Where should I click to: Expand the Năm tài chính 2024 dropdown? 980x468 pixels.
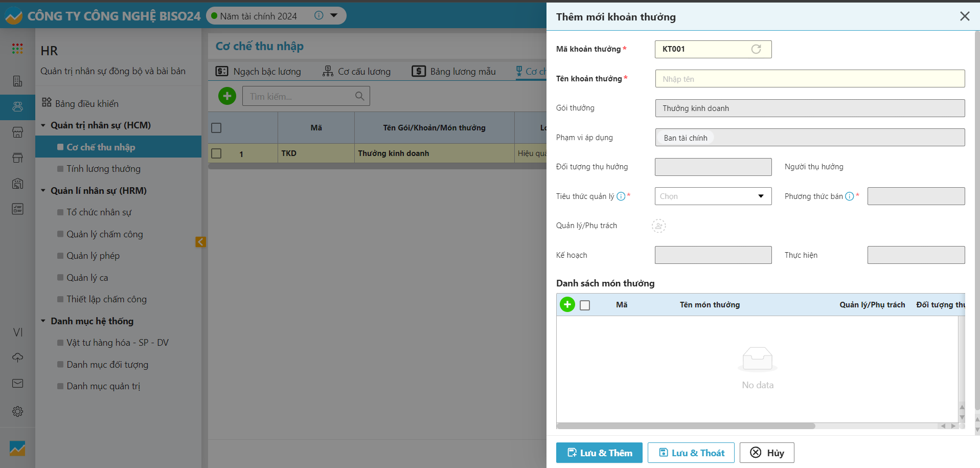coord(334,15)
